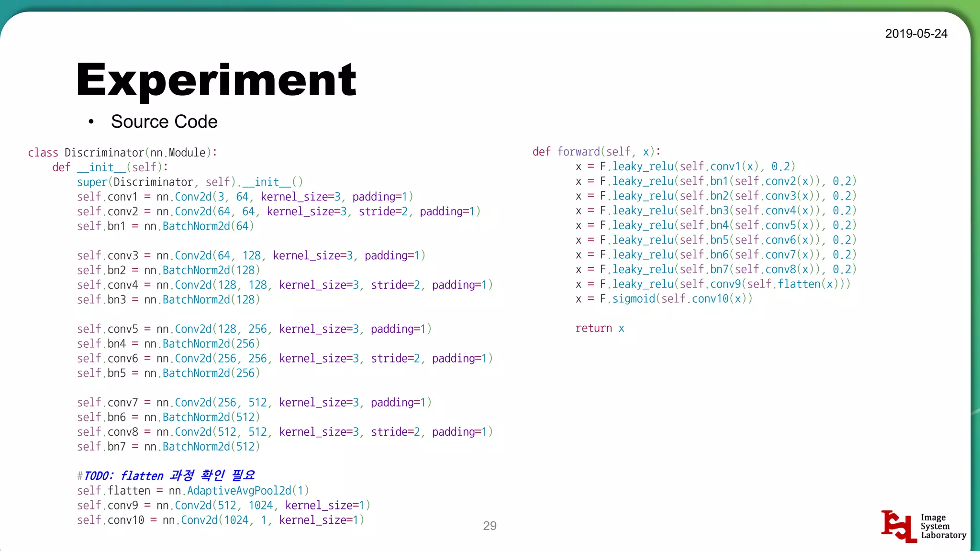
Task: Click the self.conv1 Conv2d line
Action: pyautogui.click(x=245, y=197)
